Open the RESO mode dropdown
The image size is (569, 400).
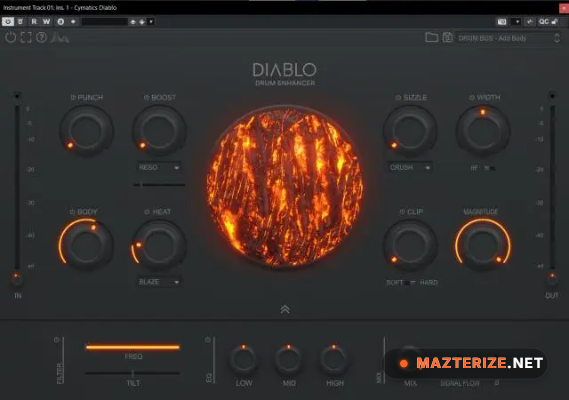click(159, 168)
